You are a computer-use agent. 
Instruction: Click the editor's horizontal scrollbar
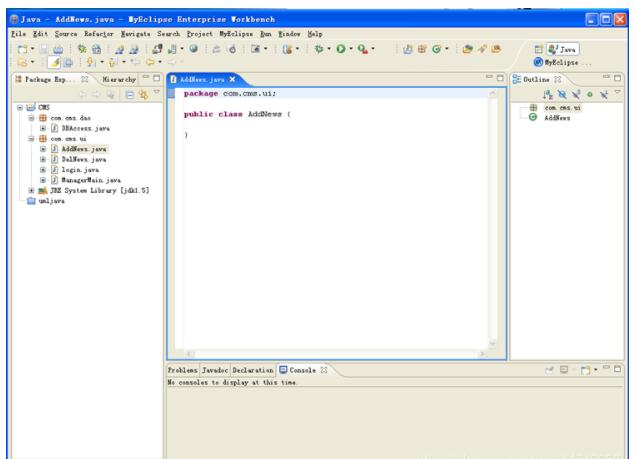[330, 353]
